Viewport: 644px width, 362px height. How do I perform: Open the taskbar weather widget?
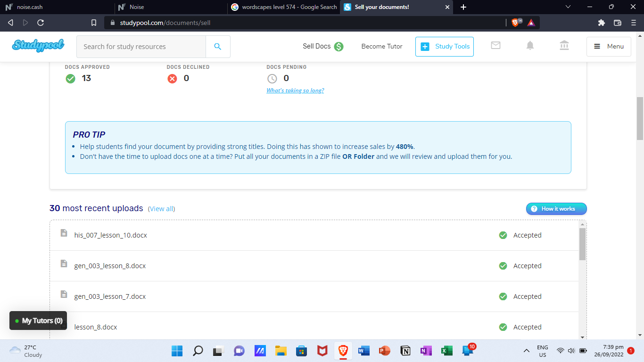coord(26,351)
